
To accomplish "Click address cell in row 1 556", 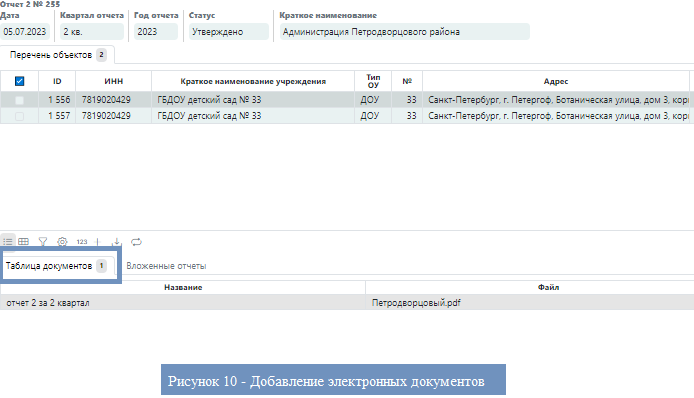I will pyautogui.click(x=556, y=100).
